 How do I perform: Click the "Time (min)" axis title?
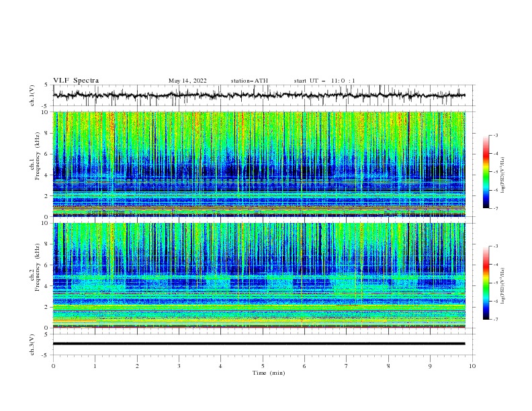[269, 373]
